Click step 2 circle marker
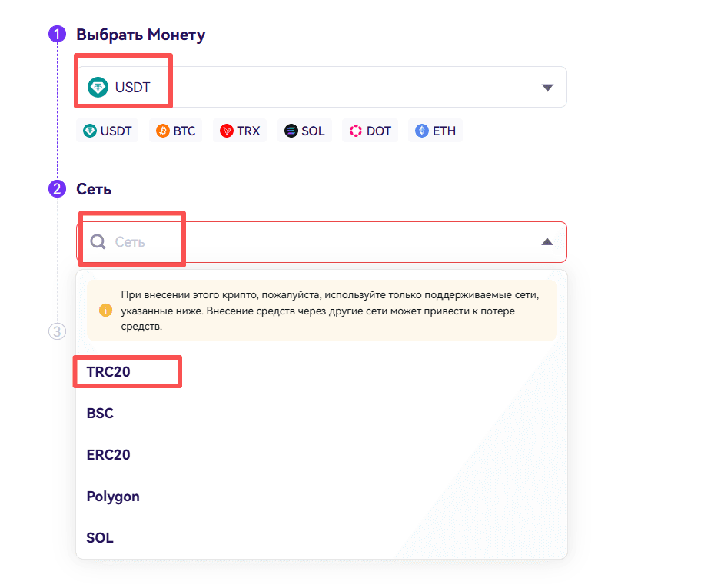This screenshot has height=588, width=701. tap(57, 188)
